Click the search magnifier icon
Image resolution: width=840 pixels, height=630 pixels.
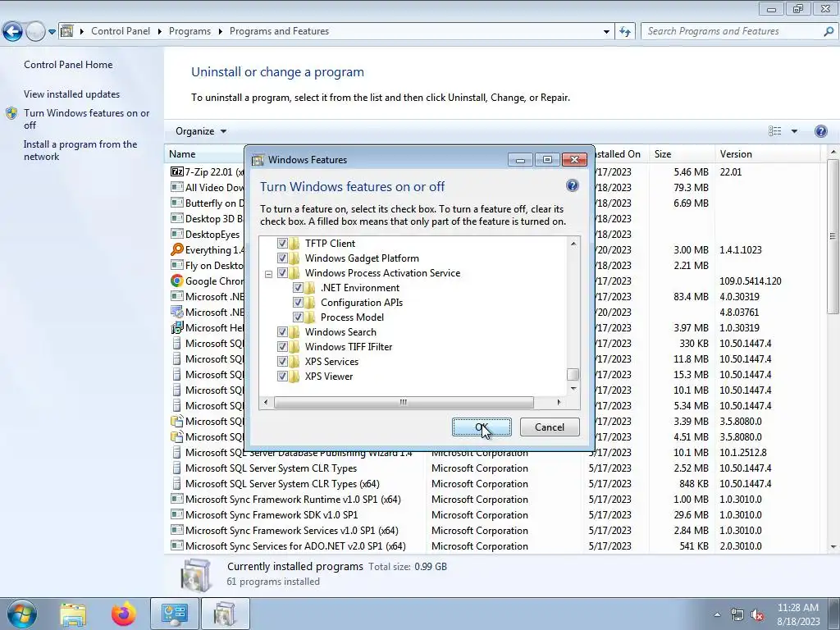tap(829, 32)
